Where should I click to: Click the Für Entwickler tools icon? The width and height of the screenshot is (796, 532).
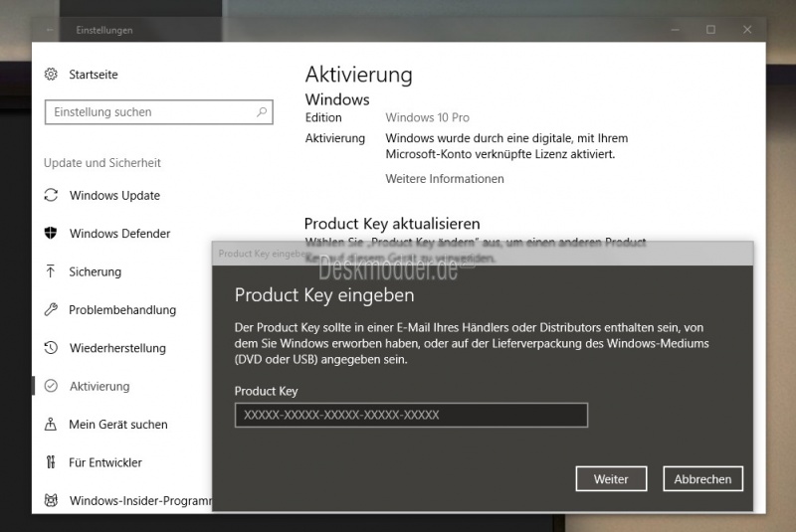pyautogui.click(x=51, y=462)
